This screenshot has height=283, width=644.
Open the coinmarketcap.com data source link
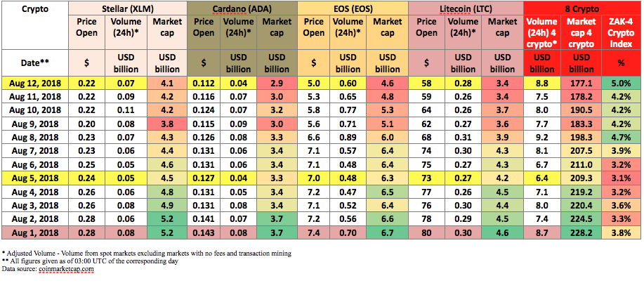[x=67, y=269]
